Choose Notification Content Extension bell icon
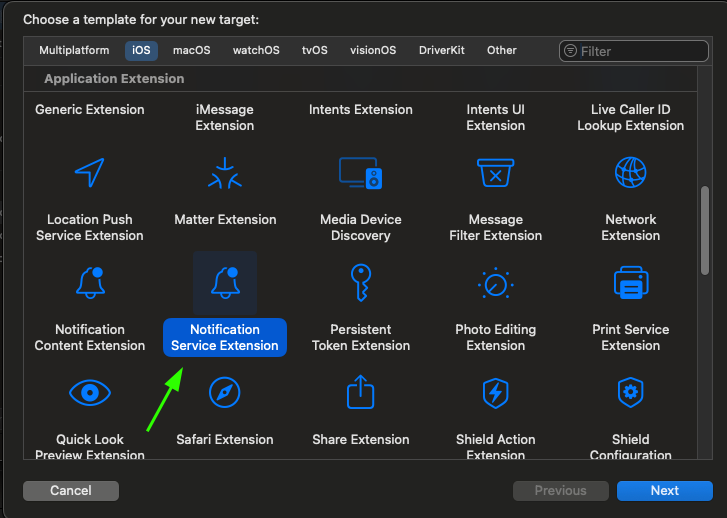This screenshot has width=727, height=518. coord(90,283)
